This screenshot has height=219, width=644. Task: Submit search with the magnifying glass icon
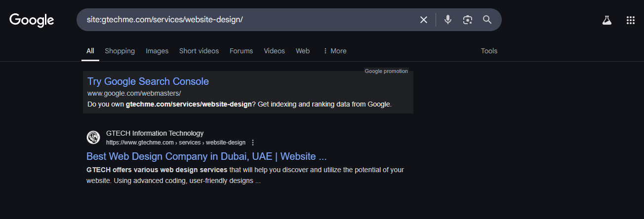tap(487, 20)
